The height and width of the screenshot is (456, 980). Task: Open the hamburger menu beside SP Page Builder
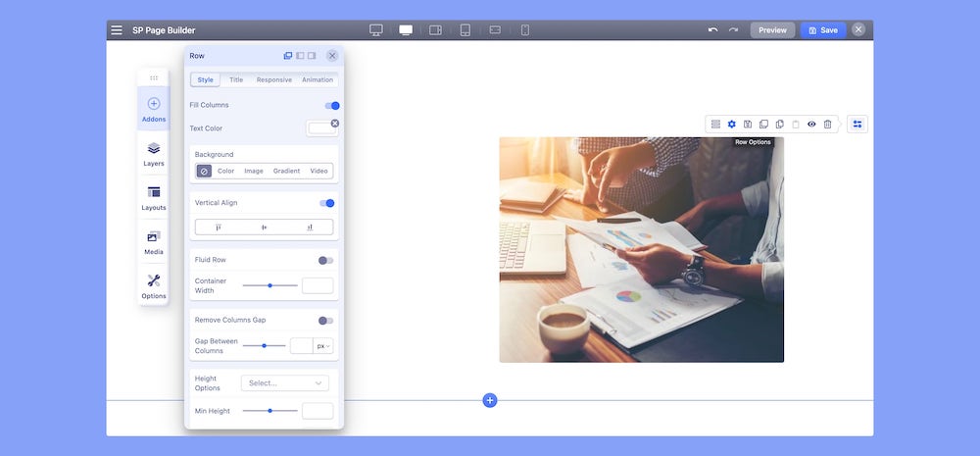[x=117, y=30]
